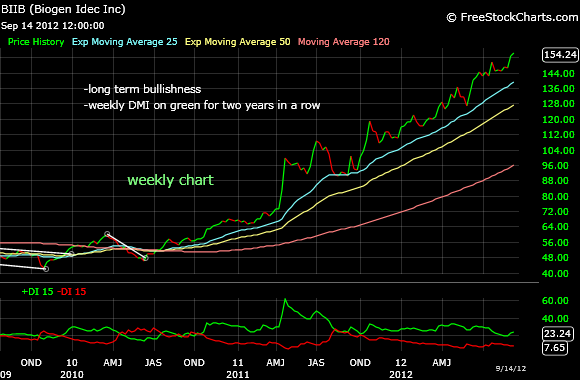Click the trendline handle at the mid-2010 low
This screenshot has height=380, width=580.
pos(146,258)
